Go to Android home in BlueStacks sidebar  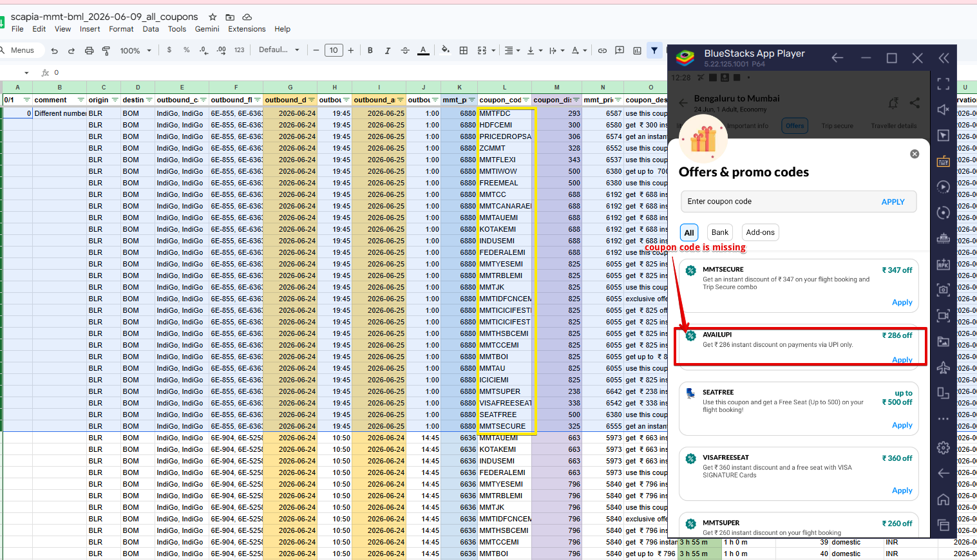pos(944,499)
